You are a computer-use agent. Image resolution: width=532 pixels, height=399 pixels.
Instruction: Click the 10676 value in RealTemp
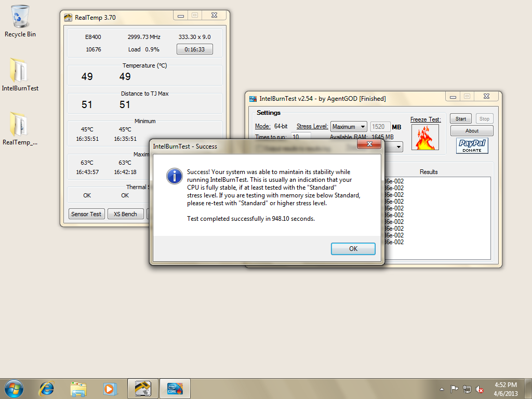[x=94, y=49]
